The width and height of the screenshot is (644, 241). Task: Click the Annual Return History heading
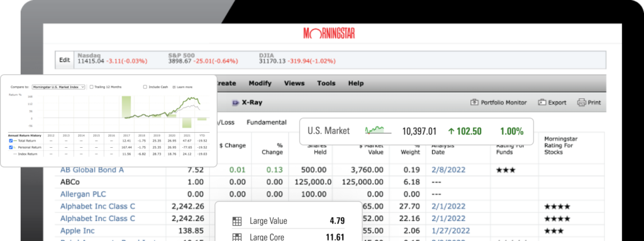point(25,135)
